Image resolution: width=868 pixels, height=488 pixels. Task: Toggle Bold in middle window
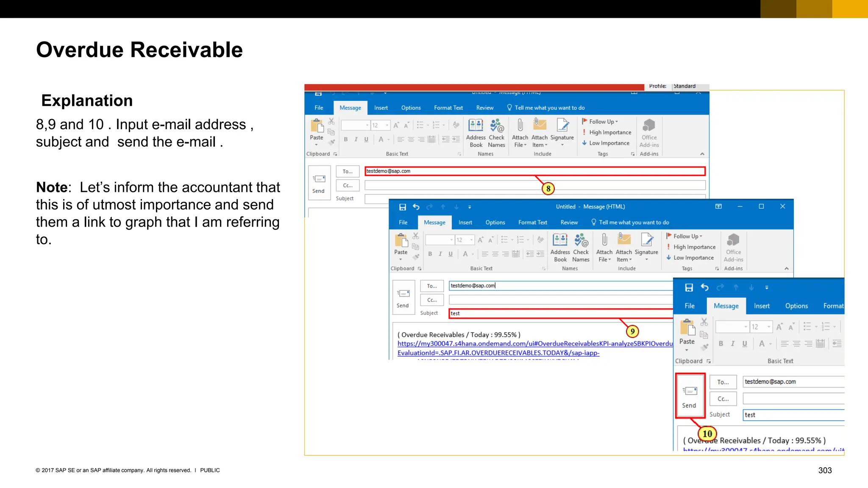pyautogui.click(x=430, y=254)
